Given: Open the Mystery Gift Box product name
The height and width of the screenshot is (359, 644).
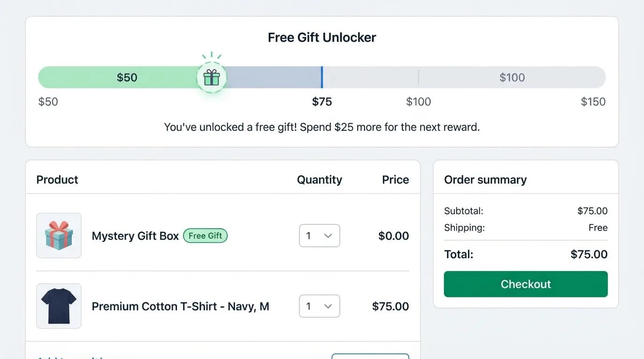Looking at the screenshot, I should (135, 236).
